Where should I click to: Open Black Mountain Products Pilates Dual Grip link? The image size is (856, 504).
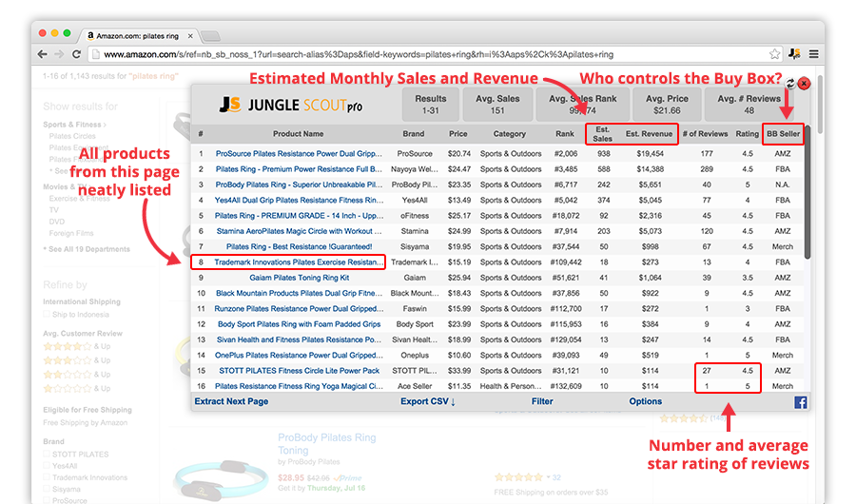click(x=299, y=293)
